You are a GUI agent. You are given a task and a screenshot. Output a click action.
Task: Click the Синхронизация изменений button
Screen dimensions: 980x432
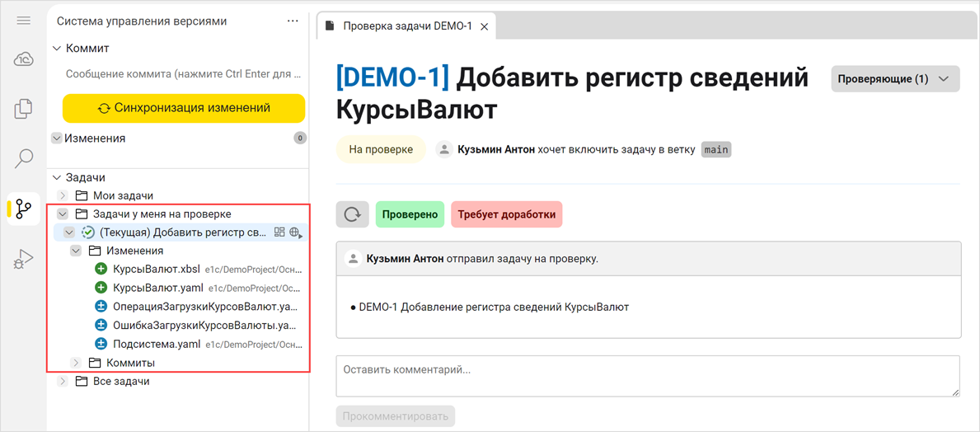click(184, 108)
